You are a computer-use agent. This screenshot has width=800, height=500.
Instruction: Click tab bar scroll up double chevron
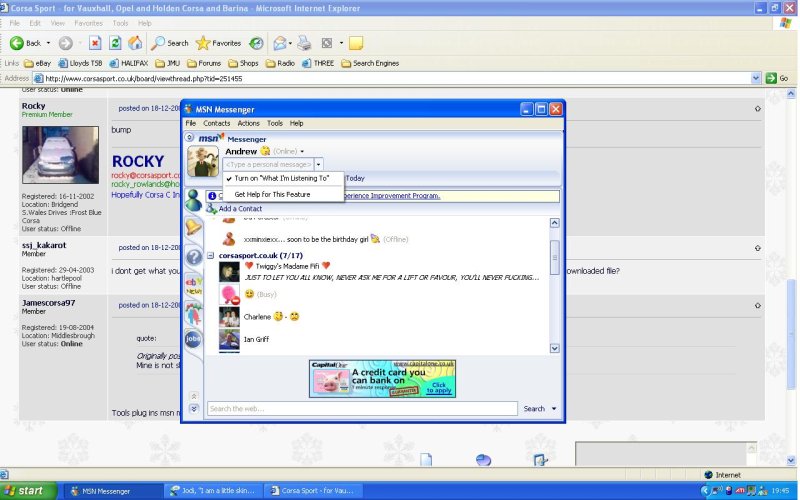(x=193, y=396)
